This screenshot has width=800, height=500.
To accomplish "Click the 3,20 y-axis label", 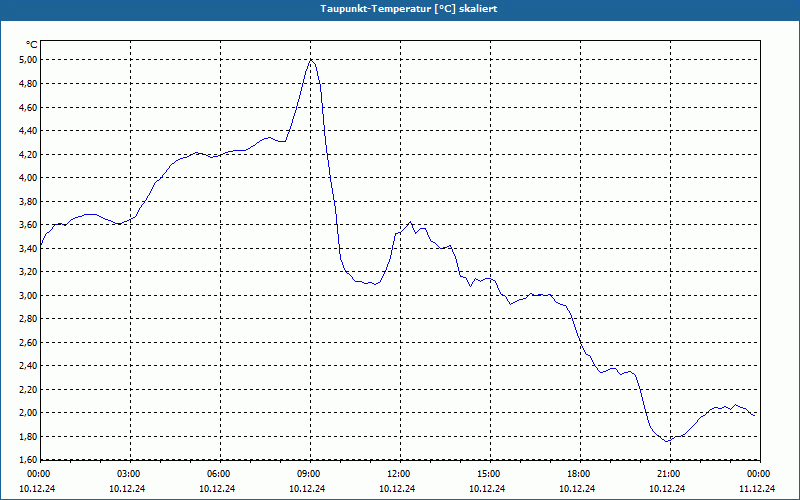I will click(x=29, y=272).
